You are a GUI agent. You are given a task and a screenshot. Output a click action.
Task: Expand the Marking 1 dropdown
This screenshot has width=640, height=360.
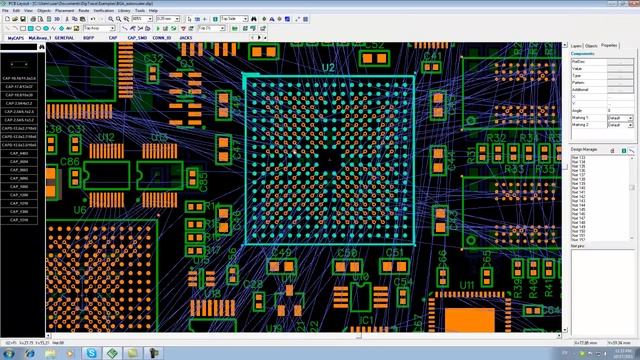pos(630,118)
